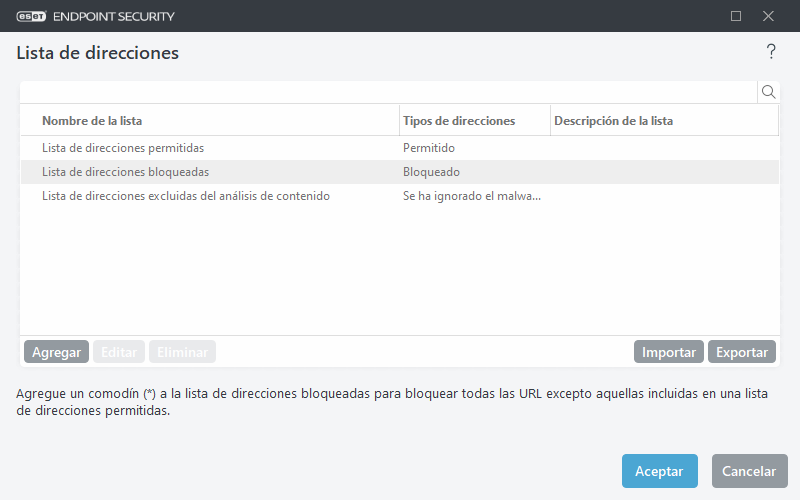Select Lista de direcciones permitidas row
The width and height of the screenshot is (800, 500).
pyautogui.click(x=400, y=148)
